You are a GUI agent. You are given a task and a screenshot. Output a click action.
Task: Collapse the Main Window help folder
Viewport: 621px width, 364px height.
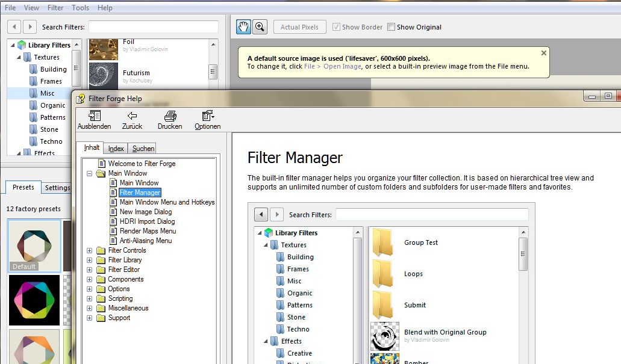(90, 173)
